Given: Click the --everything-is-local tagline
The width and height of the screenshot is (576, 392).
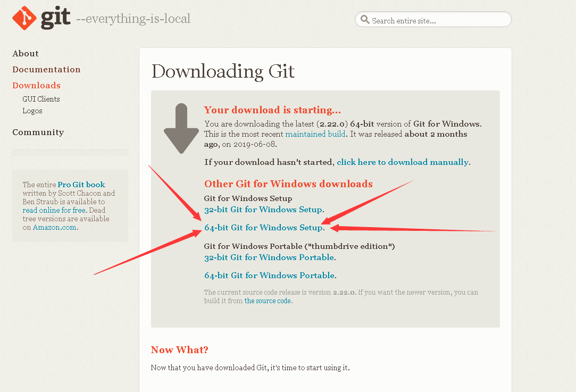Looking at the screenshot, I should click(133, 19).
